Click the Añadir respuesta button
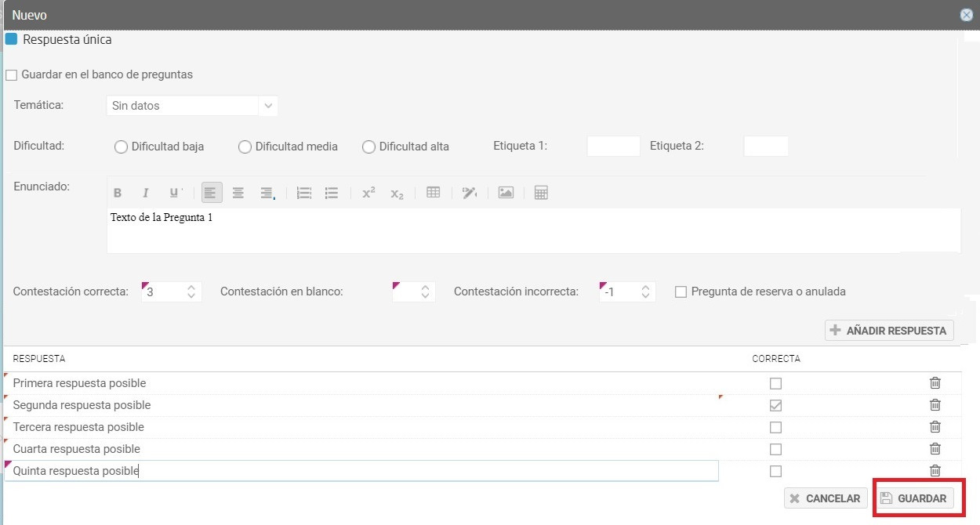The height and width of the screenshot is (525, 980). pyautogui.click(x=889, y=331)
